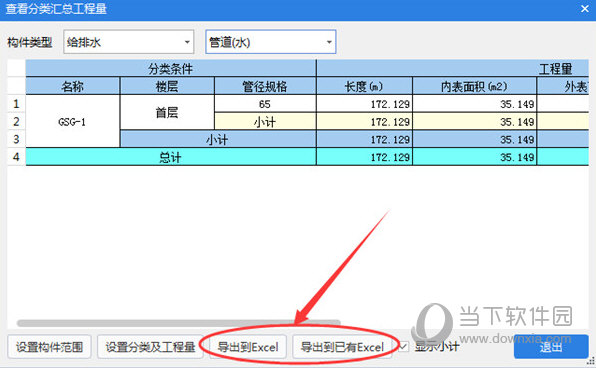Select the 内表面积(m2) column header
This screenshot has width=596, height=368.
[x=474, y=86]
